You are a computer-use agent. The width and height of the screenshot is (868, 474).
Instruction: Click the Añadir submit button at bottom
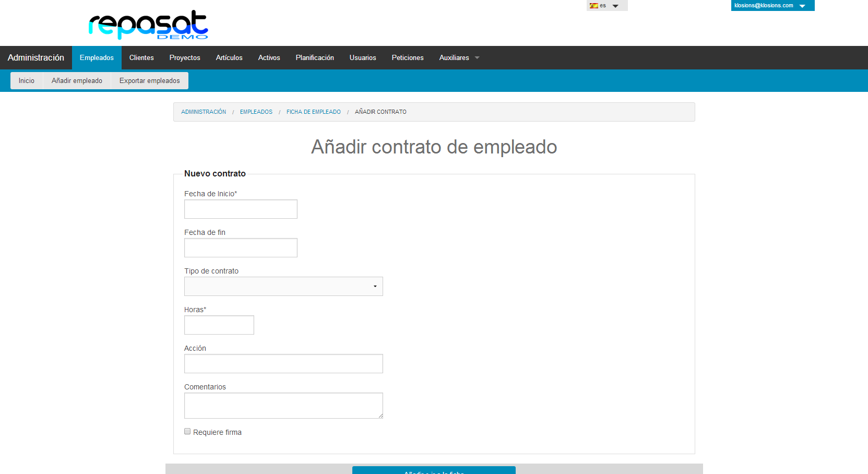coord(434,470)
